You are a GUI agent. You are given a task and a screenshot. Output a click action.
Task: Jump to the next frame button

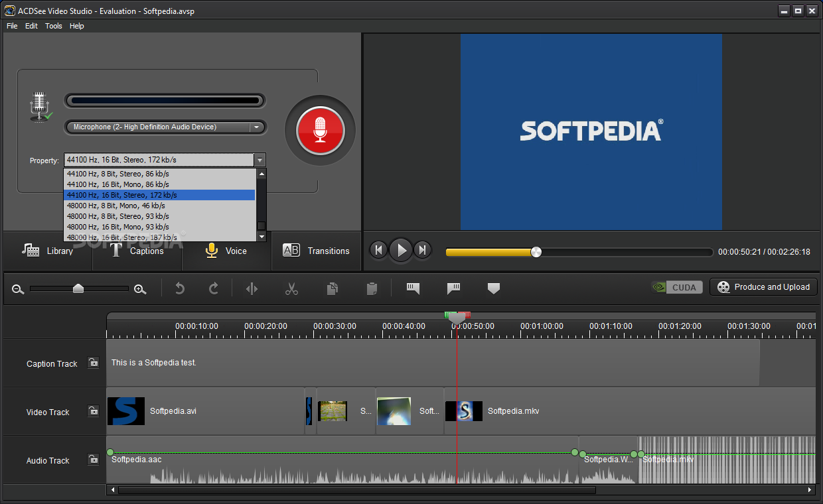point(422,250)
